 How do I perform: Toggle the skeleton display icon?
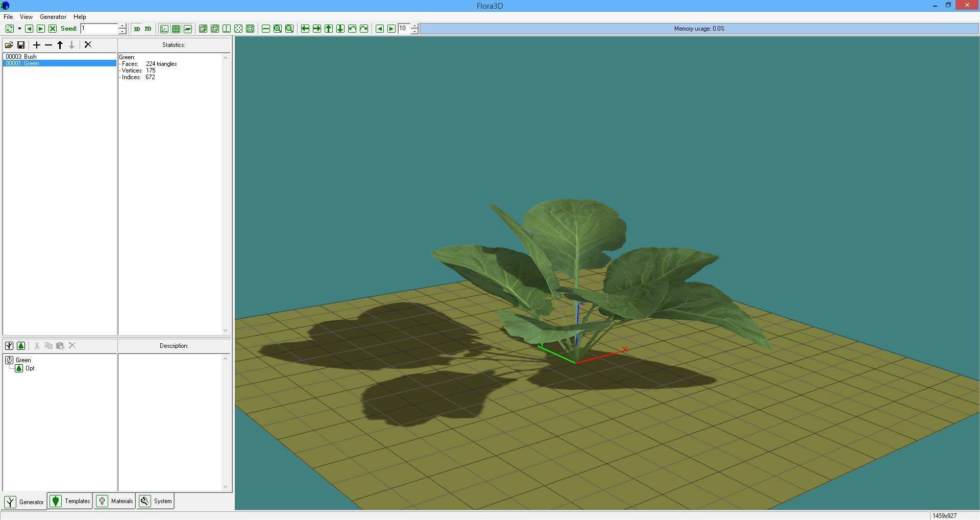pyautogui.click(x=227, y=29)
